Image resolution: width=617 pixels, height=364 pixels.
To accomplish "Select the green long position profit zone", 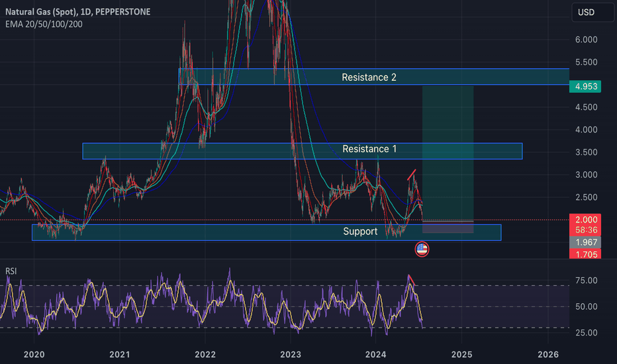I will tap(448, 154).
